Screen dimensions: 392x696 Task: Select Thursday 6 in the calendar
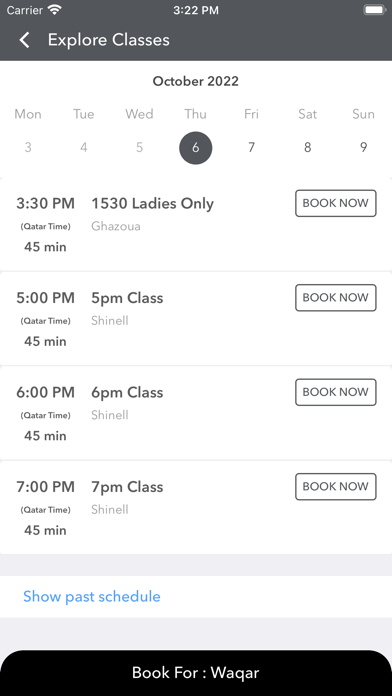[195, 148]
